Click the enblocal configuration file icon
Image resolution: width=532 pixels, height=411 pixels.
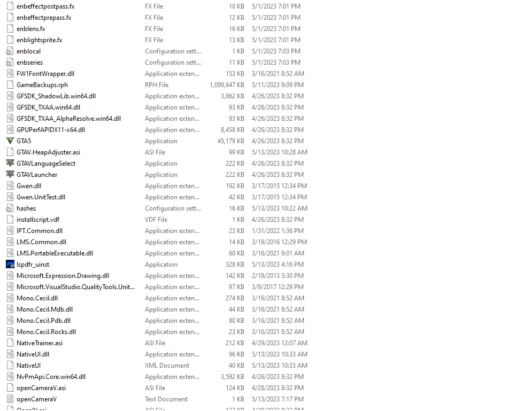(x=10, y=51)
